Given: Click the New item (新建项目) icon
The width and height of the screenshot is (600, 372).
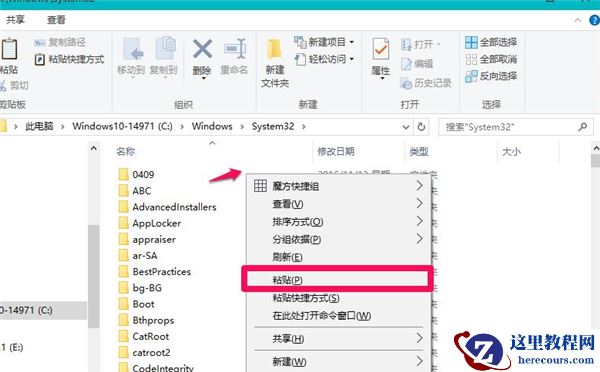Looking at the screenshot, I should tap(300, 42).
